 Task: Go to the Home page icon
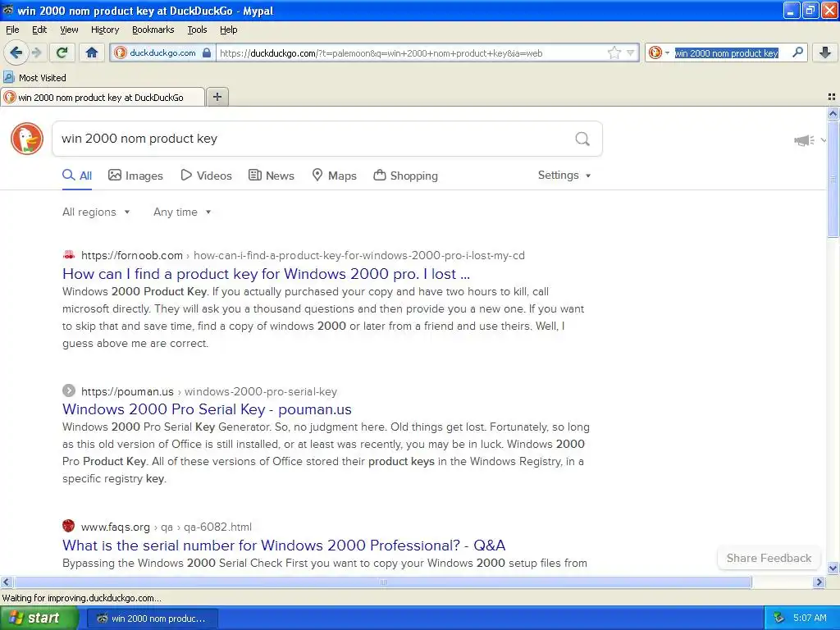point(92,52)
